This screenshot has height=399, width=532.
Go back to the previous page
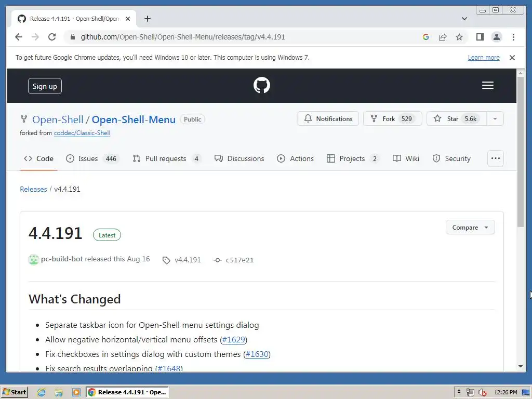pyautogui.click(x=19, y=37)
